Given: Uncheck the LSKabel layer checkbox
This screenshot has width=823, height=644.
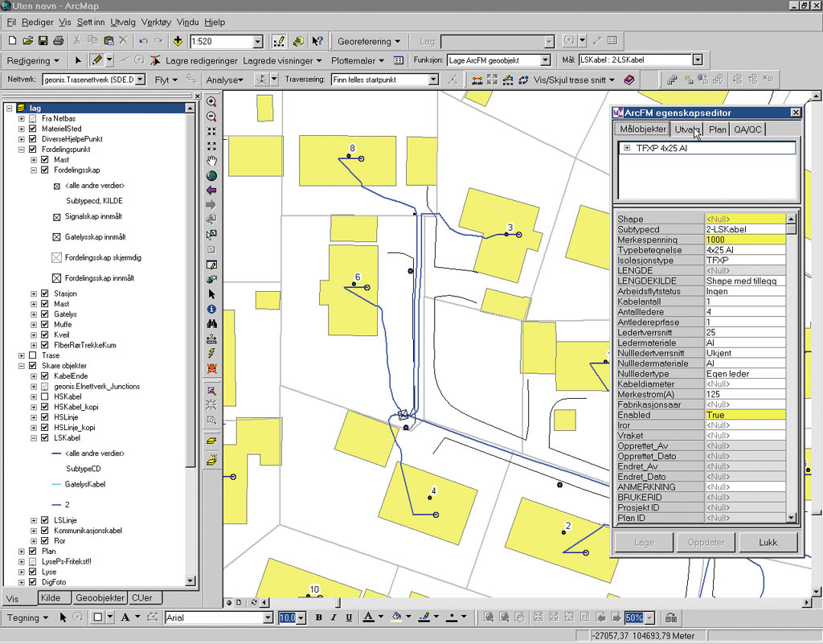Looking at the screenshot, I should (44, 438).
